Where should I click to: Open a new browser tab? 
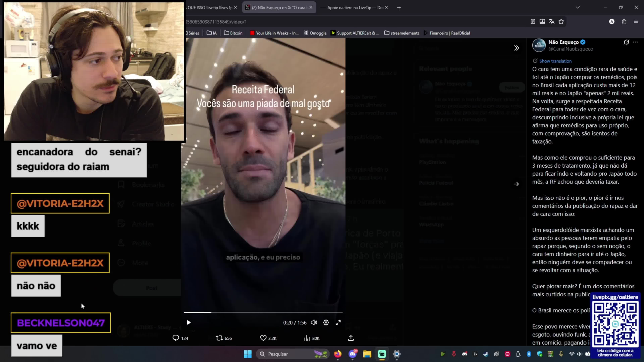(399, 8)
